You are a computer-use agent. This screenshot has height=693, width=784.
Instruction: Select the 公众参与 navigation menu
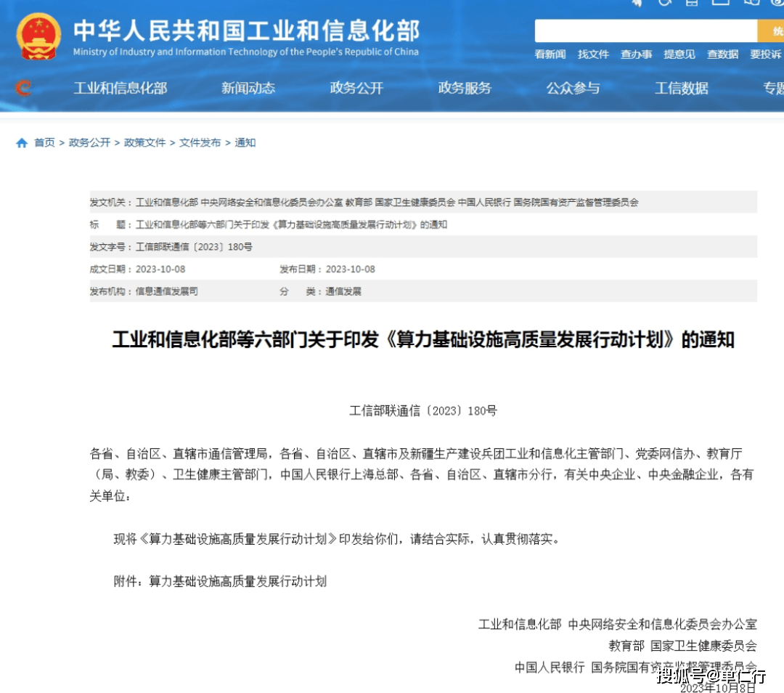coord(573,88)
